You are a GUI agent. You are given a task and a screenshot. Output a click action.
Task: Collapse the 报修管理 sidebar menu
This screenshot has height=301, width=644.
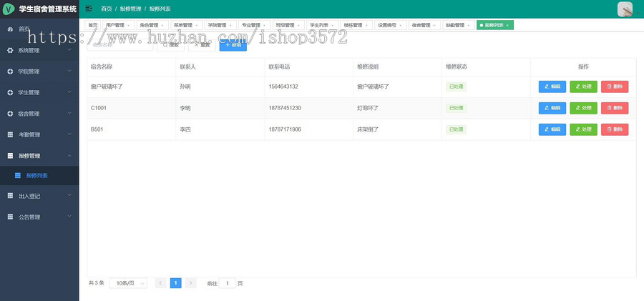(39, 156)
